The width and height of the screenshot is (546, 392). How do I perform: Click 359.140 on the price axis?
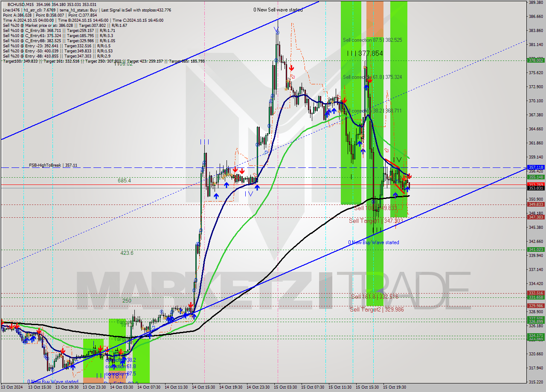point(536,157)
